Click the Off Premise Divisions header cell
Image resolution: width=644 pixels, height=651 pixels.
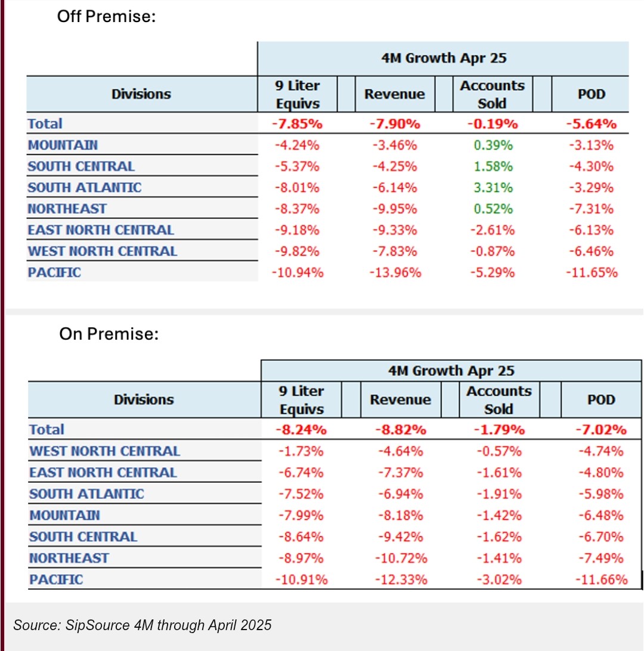[141, 94]
